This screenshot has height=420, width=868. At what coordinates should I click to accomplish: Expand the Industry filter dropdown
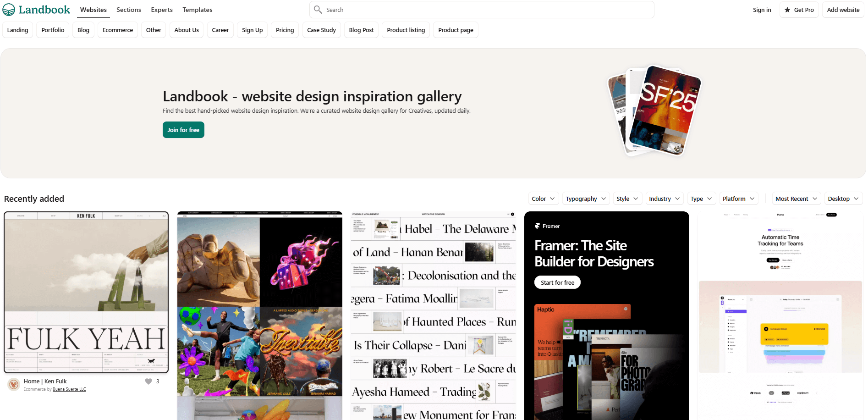coord(664,199)
